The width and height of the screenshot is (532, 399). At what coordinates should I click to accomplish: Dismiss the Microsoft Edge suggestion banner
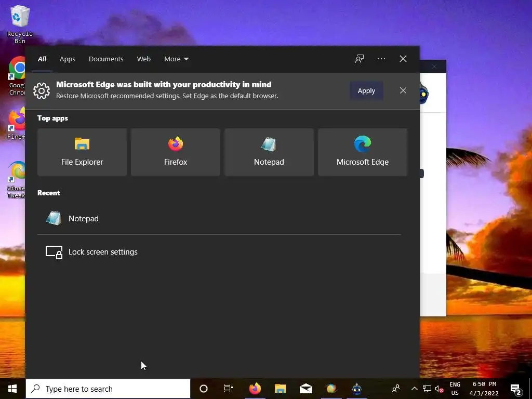tap(403, 90)
